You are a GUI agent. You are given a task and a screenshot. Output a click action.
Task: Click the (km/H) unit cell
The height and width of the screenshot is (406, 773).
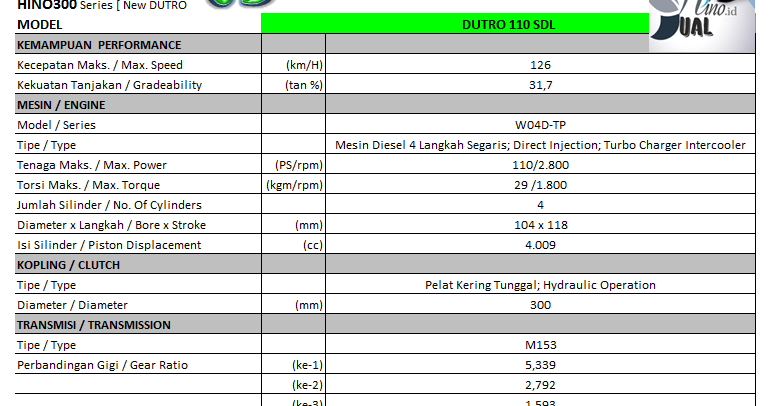point(304,65)
